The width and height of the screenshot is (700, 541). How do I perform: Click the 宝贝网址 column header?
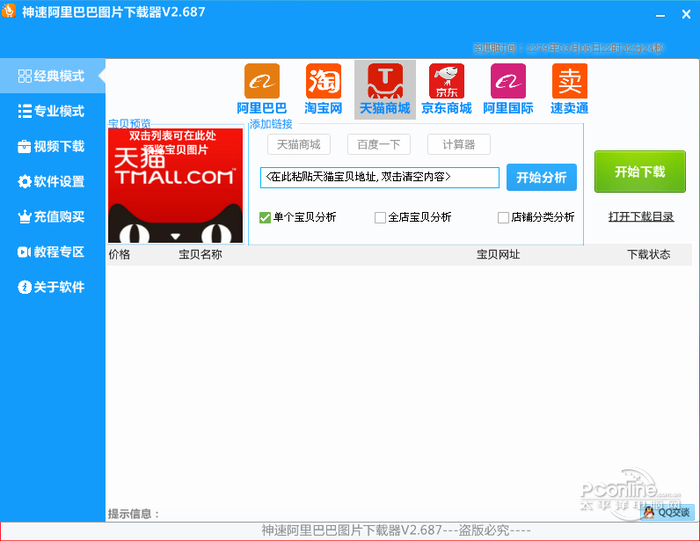click(498, 254)
